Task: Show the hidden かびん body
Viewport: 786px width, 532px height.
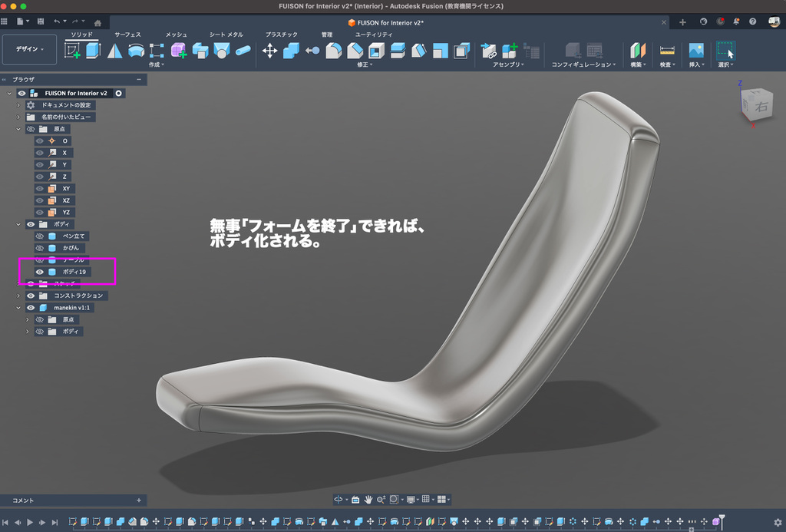Action: 39,248
